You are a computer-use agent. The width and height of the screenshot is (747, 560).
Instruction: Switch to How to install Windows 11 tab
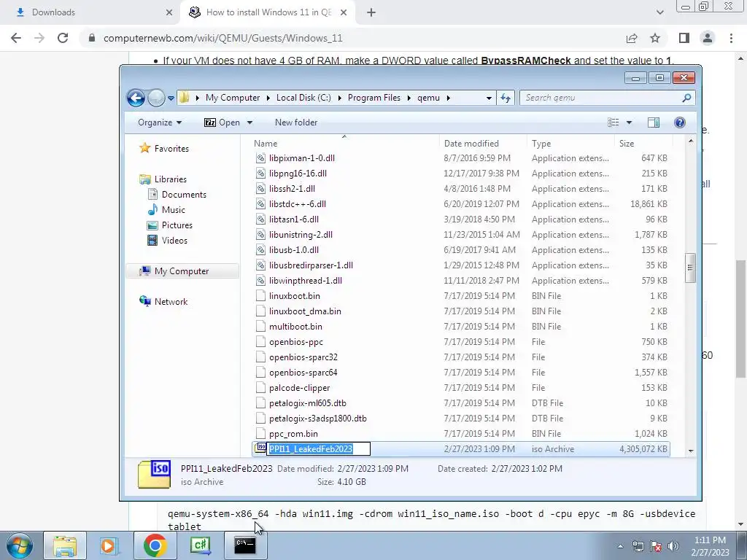click(x=267, y=12)
